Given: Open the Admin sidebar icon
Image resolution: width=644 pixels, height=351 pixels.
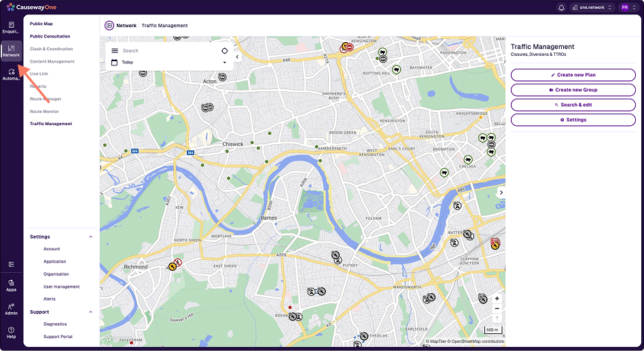Looking at the screenshot, I should point(12,308).
